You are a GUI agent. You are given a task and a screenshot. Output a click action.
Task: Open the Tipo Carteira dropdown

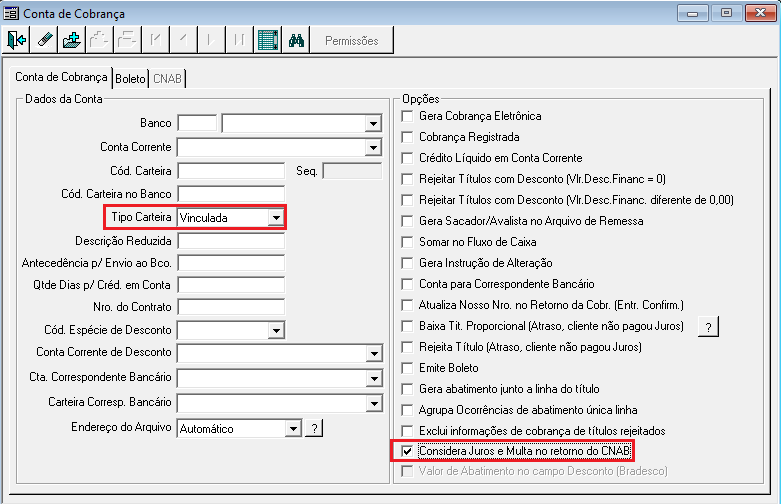275,218
